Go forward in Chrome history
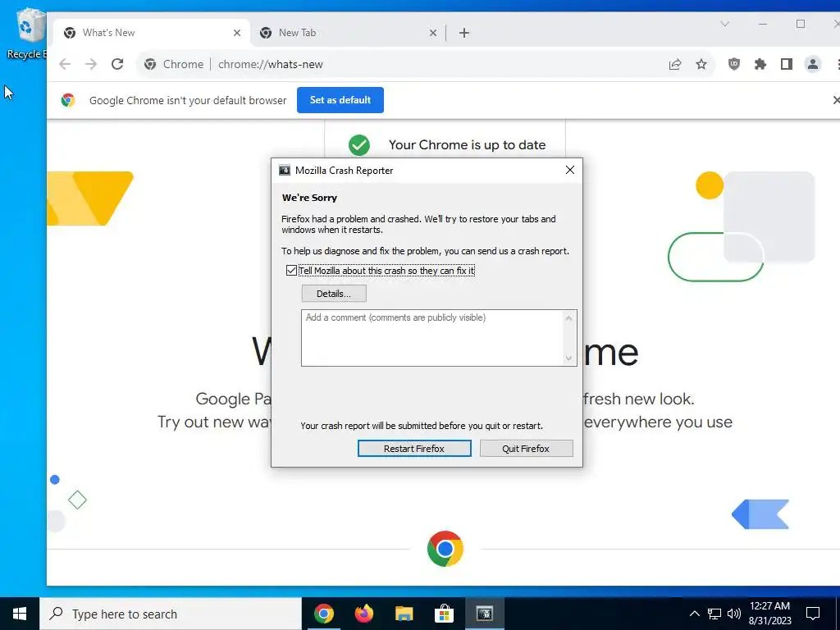 point(91,64)
